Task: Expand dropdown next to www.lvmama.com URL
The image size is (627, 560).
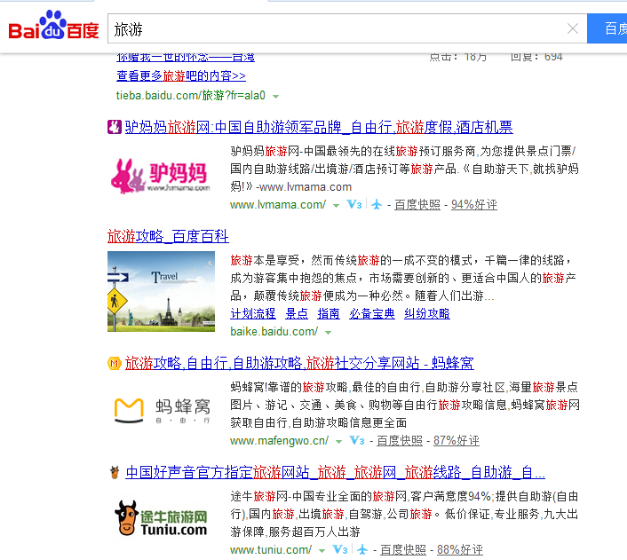Action: click(x=336, y=205)
